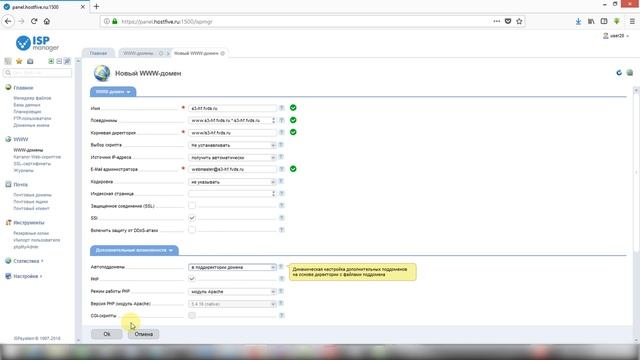The image size is (640, 360).
Task: Open help hint for E-Mail администратора
Action: 281,169
